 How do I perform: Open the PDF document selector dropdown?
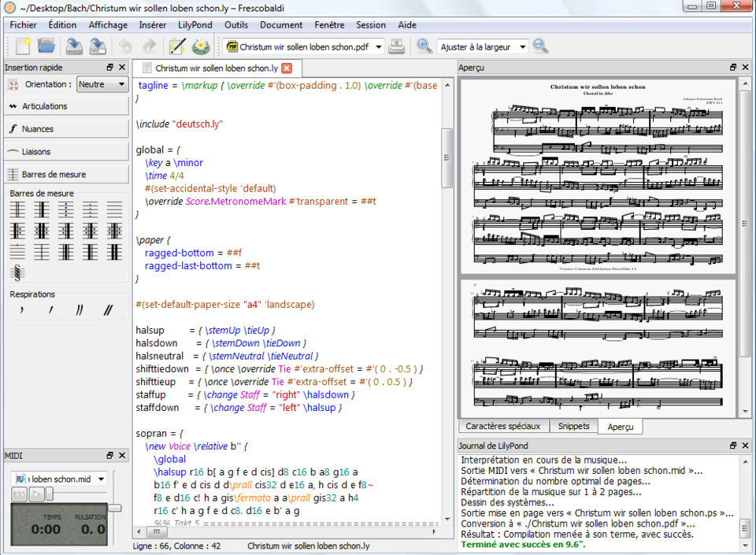pos(379,47)
